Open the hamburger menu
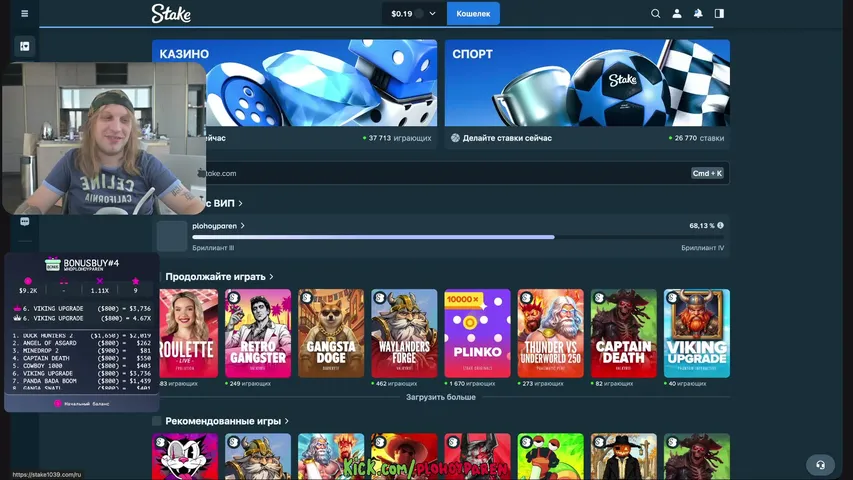Image resolution: width=853 pixels, height=480 pixels. [24, 14]
